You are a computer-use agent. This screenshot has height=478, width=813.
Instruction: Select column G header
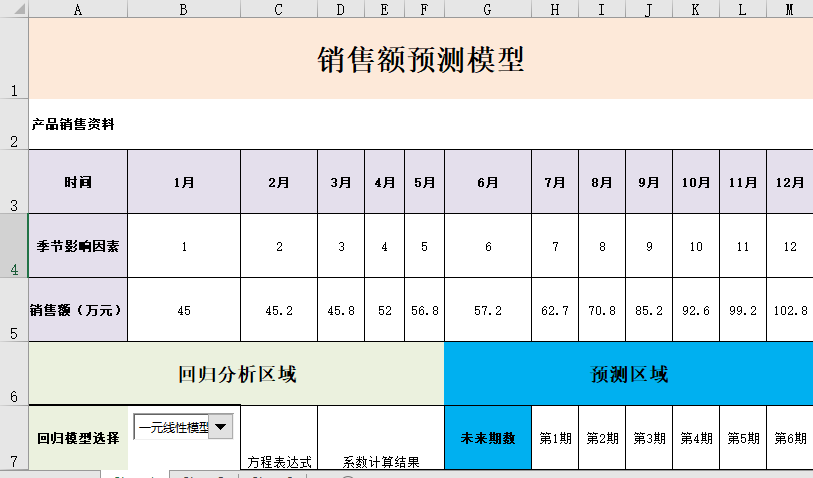[487, 8]
